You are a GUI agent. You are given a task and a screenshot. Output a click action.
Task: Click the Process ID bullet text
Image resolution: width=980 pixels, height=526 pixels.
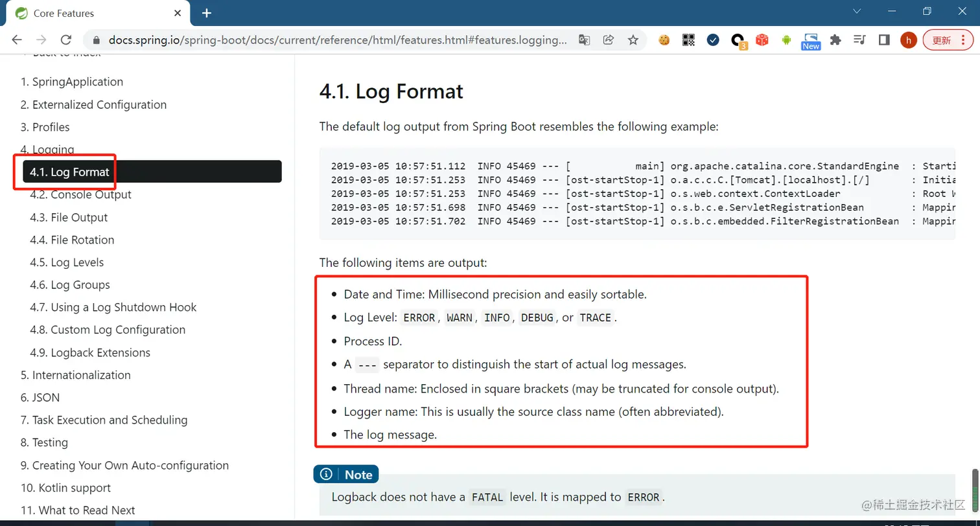coord(373,341)
